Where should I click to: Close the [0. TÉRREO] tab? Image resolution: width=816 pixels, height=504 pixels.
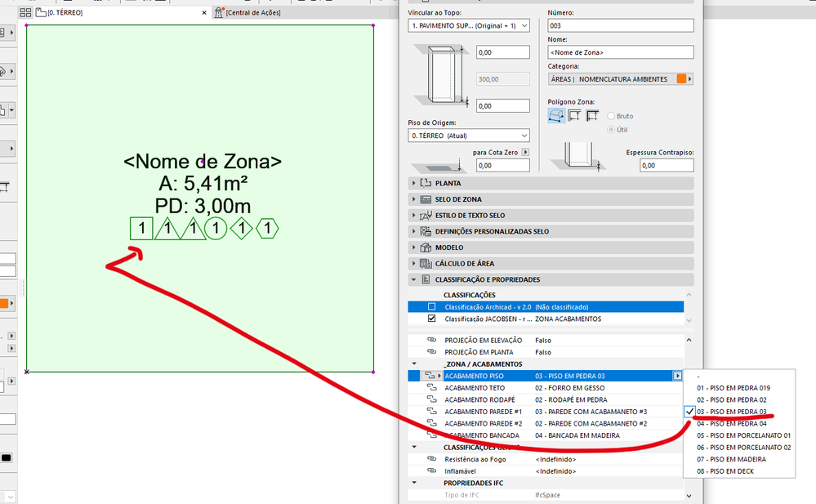tap(204, 13)
